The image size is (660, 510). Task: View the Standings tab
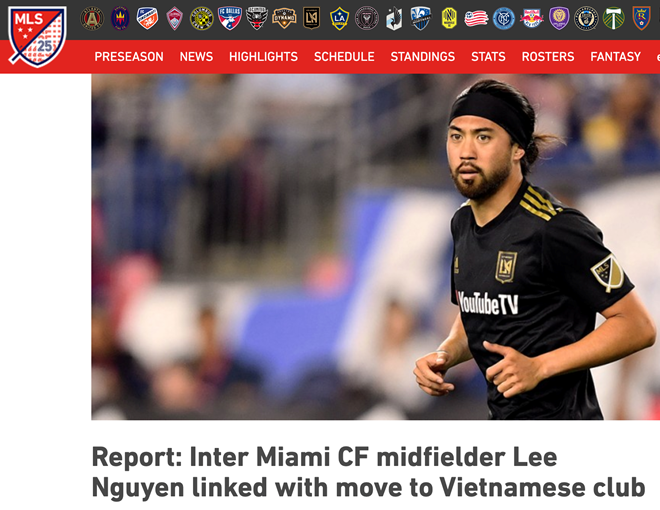[x=423, y=57]
